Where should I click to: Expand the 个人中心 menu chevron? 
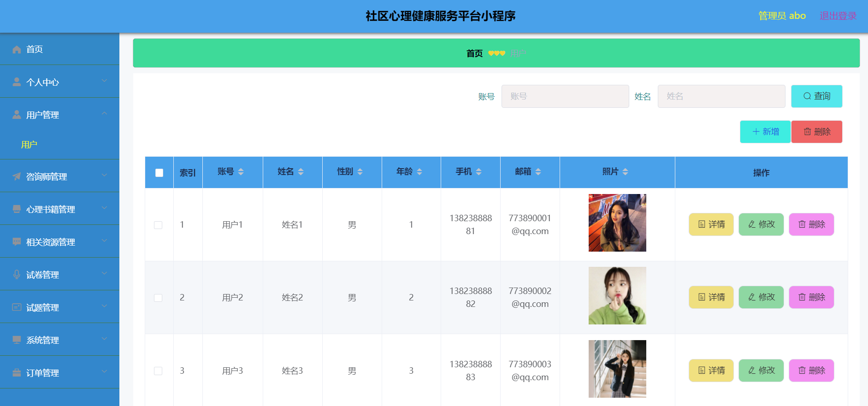point(104,81)
